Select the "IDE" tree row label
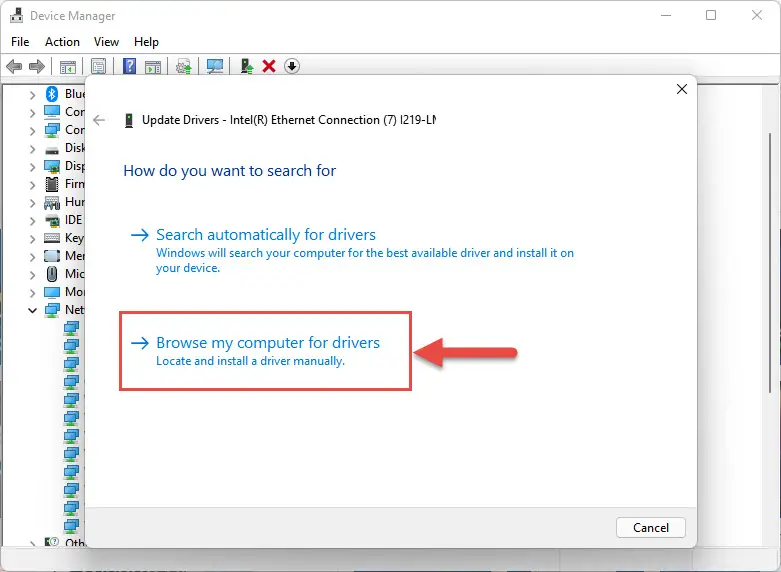Image resolution: width=781 pixels, height=572 pixels. click(x=74, y=220)
